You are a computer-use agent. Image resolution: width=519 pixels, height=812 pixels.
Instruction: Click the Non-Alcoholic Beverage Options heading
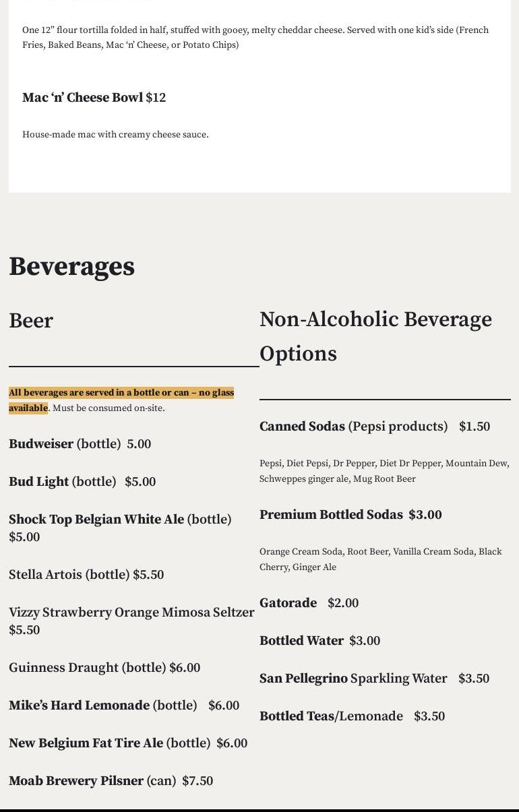click(x=375, y=336)
